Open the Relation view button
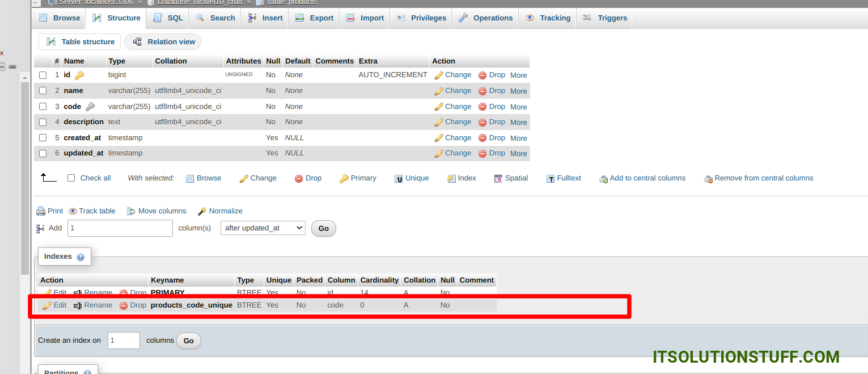The height and width of the screenshot is (374, 868). [x=163, y=42]
